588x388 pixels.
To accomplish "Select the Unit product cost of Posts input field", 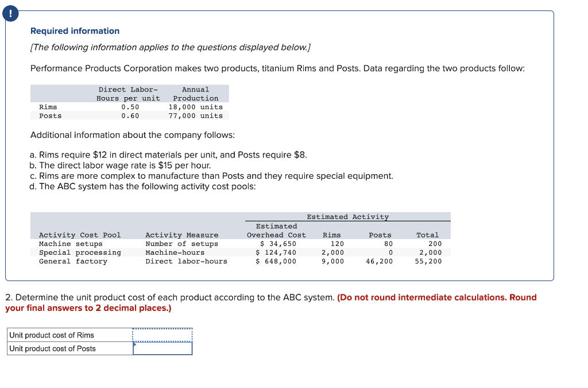I will click(163, 347).
